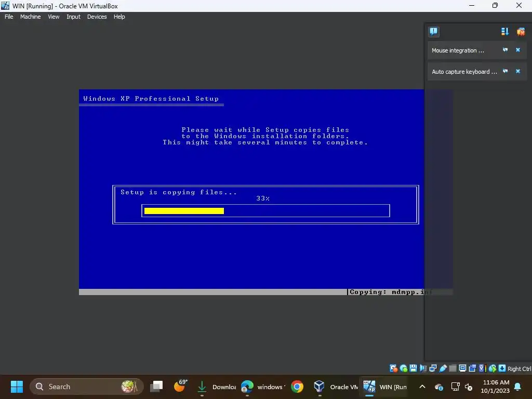Click the recording indicator icon
This screenshot has width=532, height=399.
(472, 368)
